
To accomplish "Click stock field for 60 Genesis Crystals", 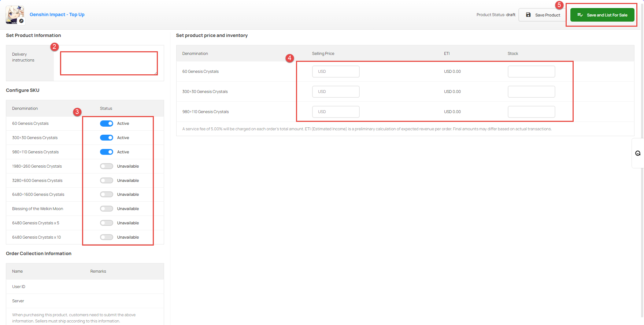I will [x=532, y=71].
